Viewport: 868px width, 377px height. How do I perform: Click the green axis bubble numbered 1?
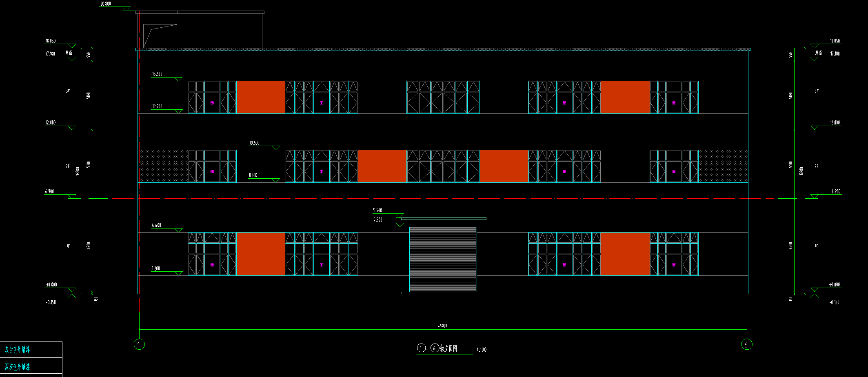click(x=139, y=345)
